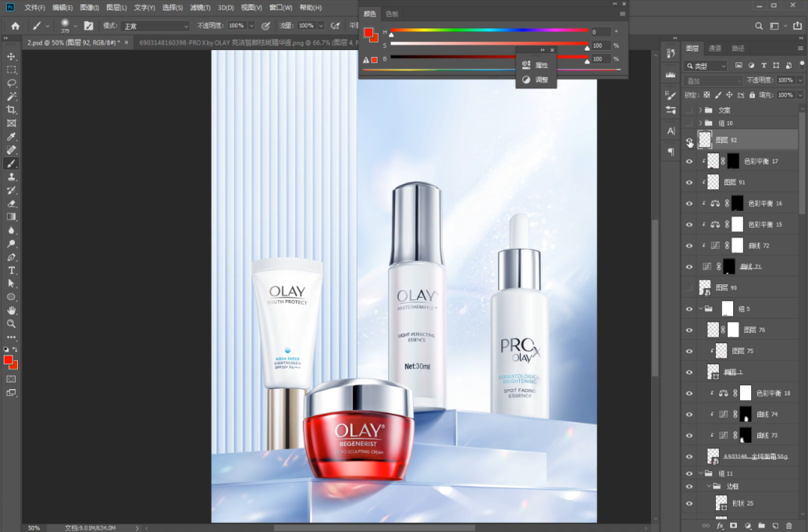
Task: Click the saturation S slider track
Action: point(489,44)
